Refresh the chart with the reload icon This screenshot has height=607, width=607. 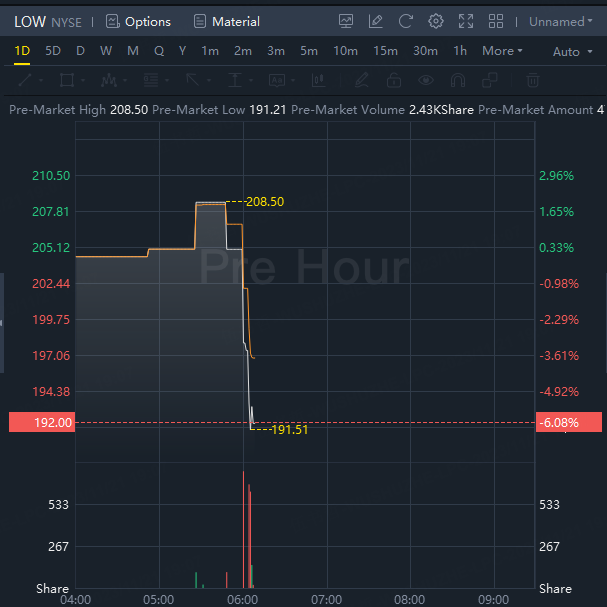point(406,21)
